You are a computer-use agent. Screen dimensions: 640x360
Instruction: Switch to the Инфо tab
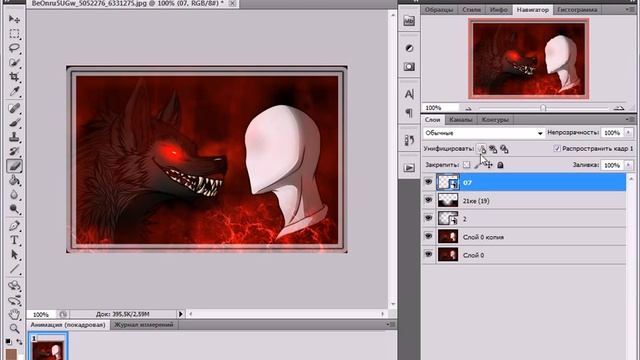click(x=499, y=9)
